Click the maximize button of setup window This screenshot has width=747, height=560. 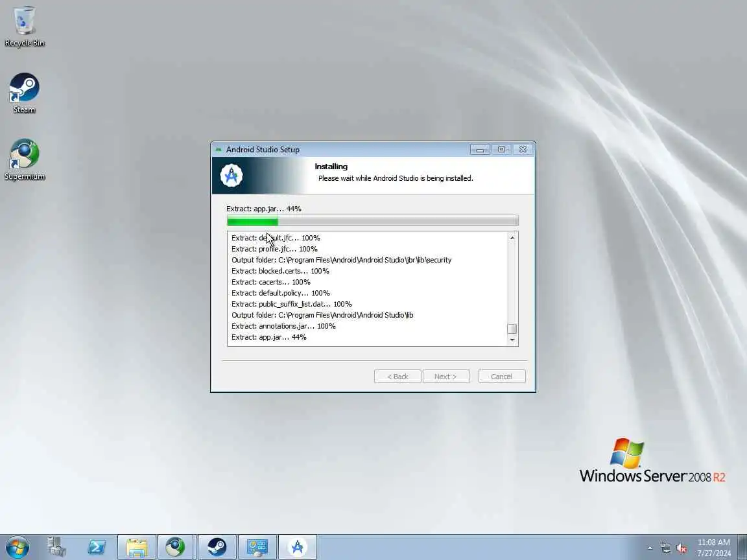[x=501, y=150]
